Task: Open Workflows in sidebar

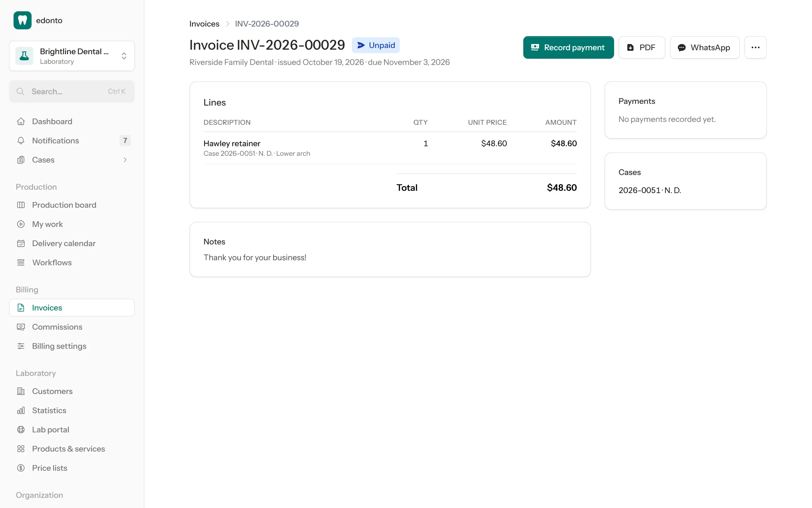Action: (72, 262)
